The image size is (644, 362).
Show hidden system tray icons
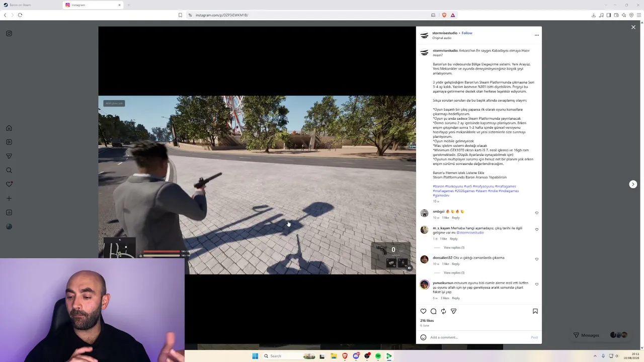tap(595, 356)
